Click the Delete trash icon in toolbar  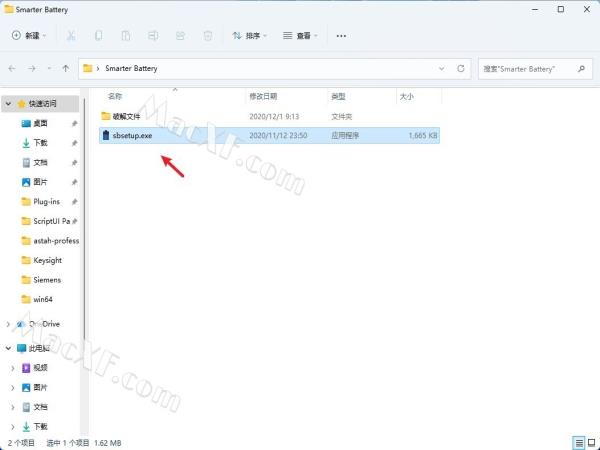pos(208,36)
